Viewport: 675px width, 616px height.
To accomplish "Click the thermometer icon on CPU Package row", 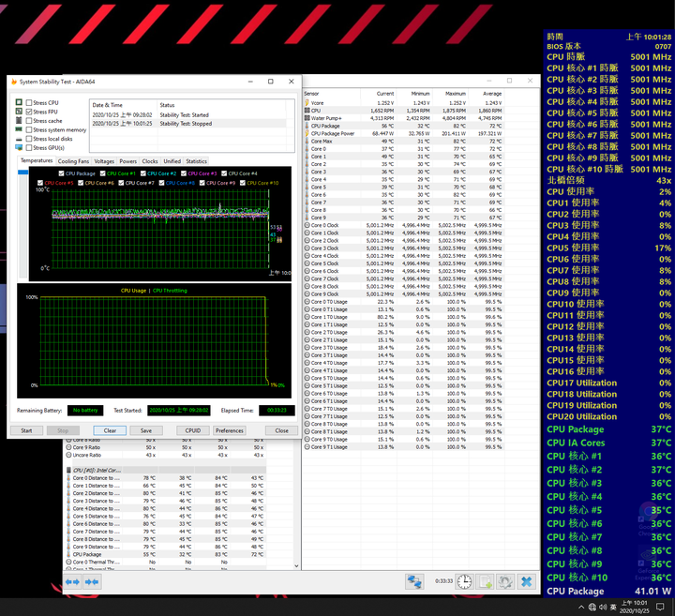I will pyautogui.click(x=307, y=126).
